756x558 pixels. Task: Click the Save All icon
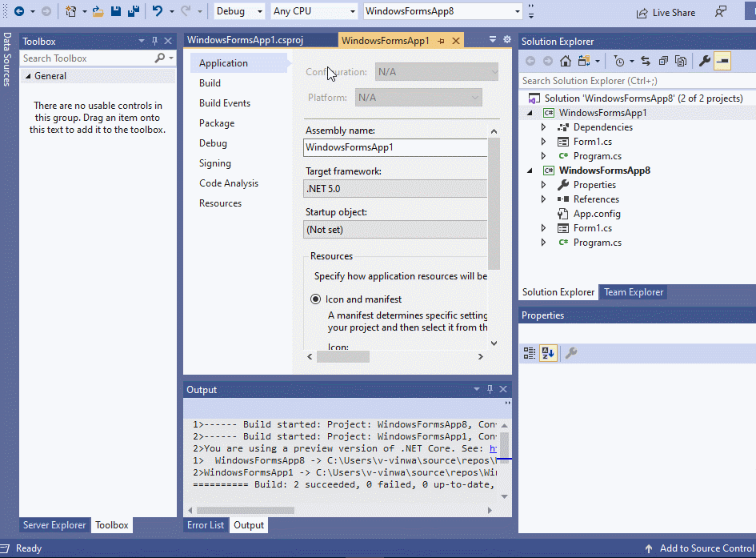pos(134,11)
